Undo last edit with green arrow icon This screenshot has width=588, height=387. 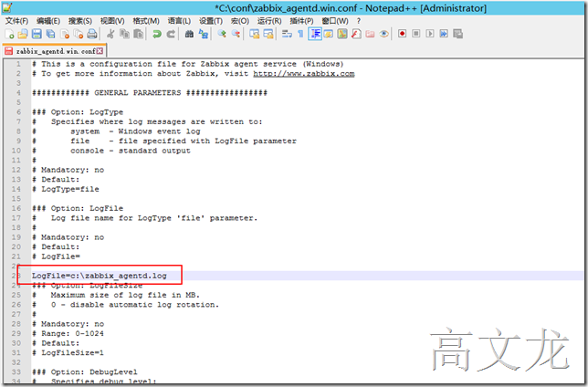click(x=157, y=34)
